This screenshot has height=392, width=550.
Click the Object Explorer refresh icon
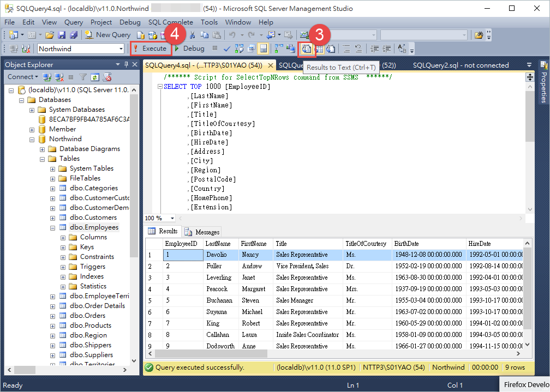tap(94, 77)
